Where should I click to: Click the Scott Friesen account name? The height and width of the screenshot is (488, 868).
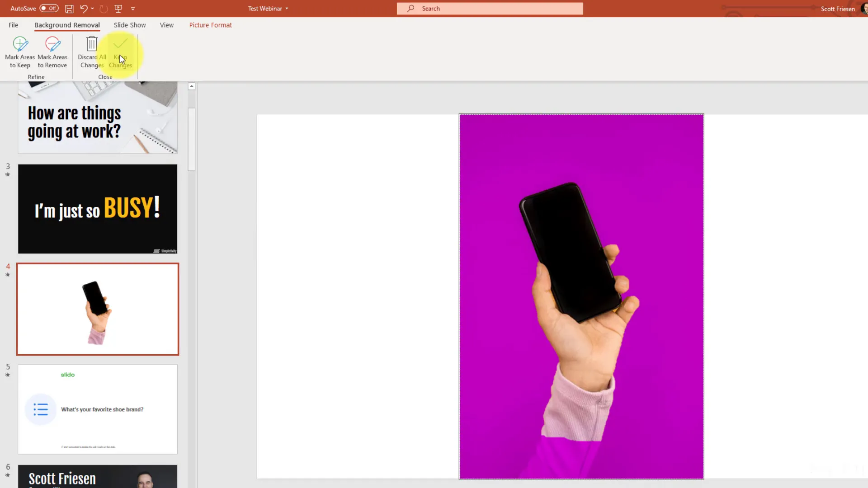click(x=838, y=9)
